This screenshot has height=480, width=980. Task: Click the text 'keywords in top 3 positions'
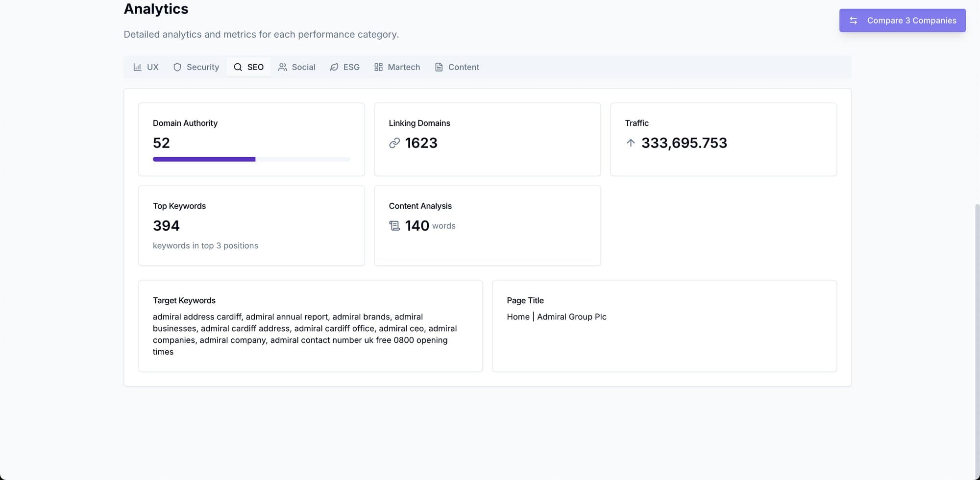(205, 246)
